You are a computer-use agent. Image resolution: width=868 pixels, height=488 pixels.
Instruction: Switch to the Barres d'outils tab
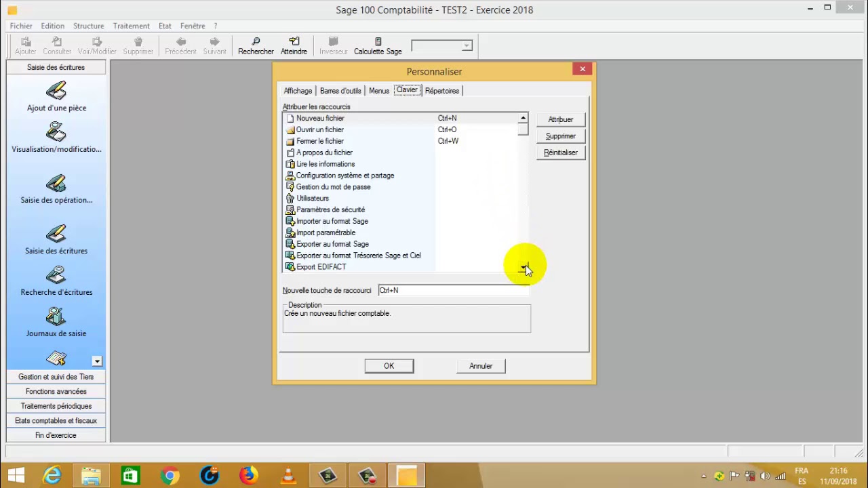[340, 91]
